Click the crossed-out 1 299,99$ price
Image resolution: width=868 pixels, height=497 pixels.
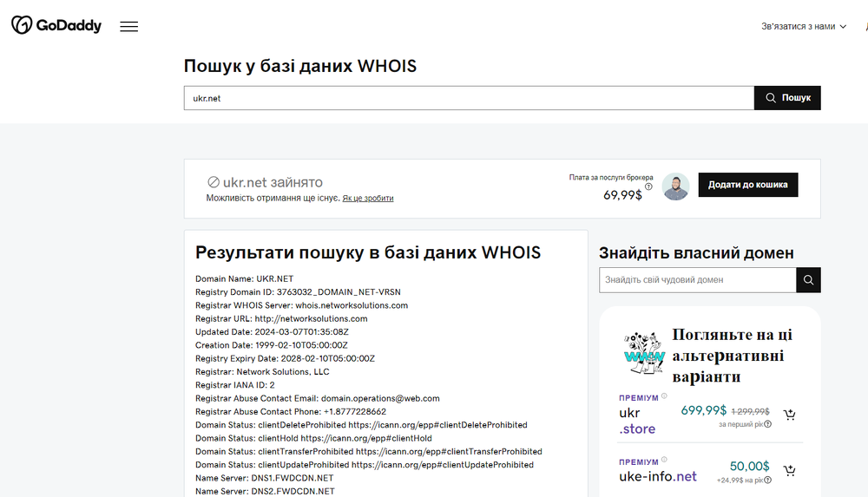(750, 411)
